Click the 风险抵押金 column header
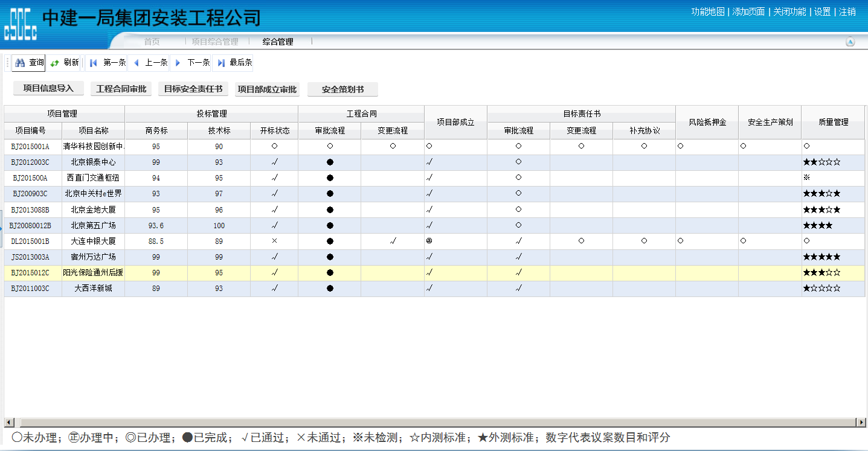868x451 pixels. click(707, 122)
